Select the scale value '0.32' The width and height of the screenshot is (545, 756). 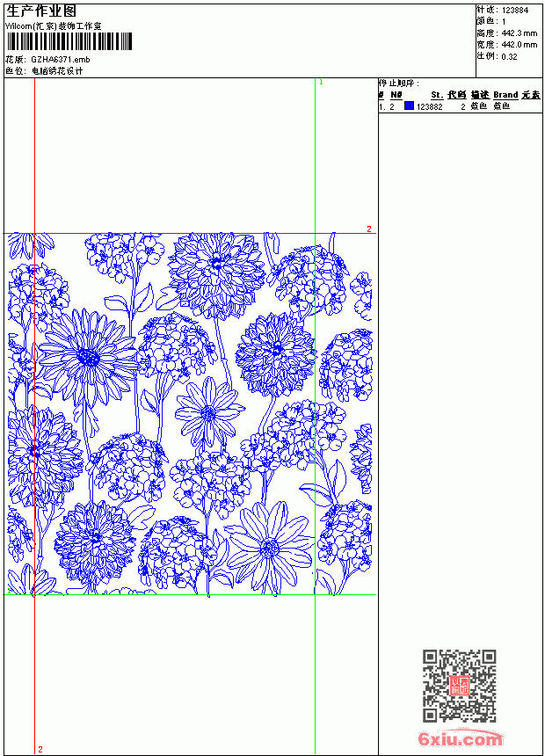509,56
